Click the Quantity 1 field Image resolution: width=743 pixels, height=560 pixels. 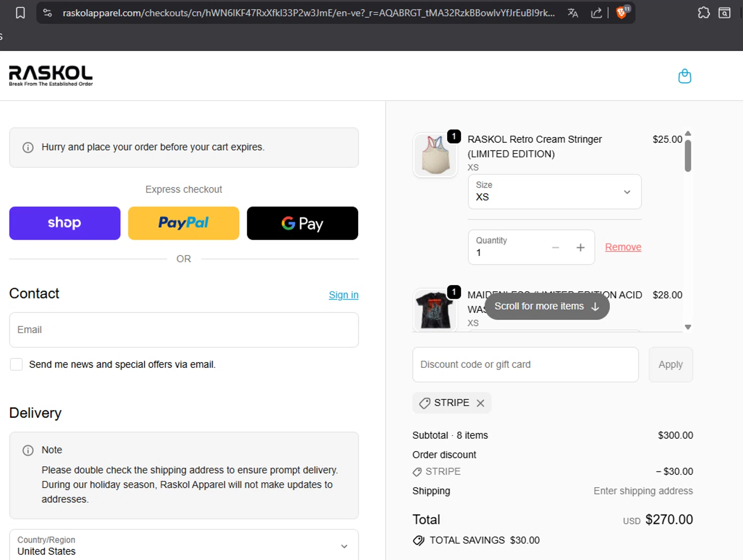pos(531,247)
